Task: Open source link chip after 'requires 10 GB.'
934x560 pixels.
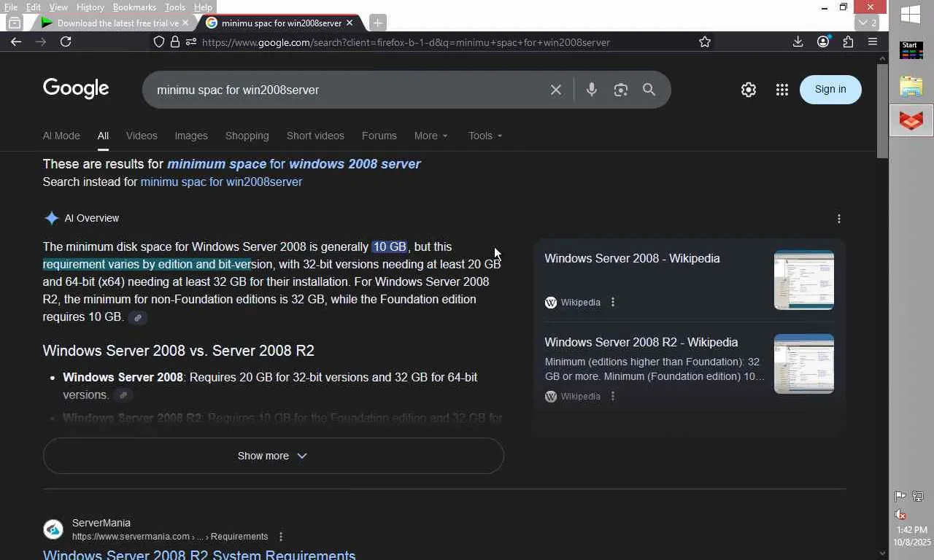Action: (138, 317)
